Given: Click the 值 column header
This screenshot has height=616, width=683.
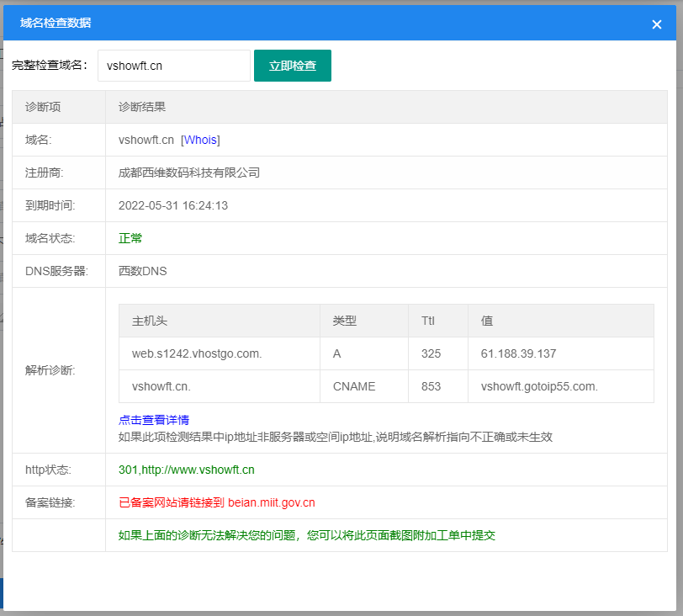Looking at the screenshot, I should (487, 321).
